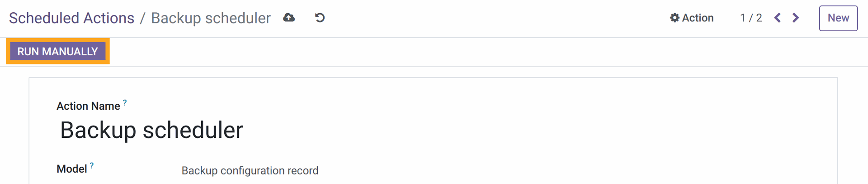Discard changes with the undo arrow icon
Viewport: 868px width, 184px height.
click(x=320, y=18)
